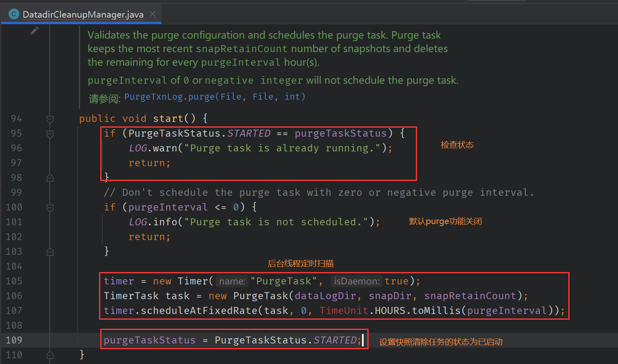The height and width of the screenshot is (364, 618).
Task: Select the return statement on line 102
Action: (x=150, y=237)
